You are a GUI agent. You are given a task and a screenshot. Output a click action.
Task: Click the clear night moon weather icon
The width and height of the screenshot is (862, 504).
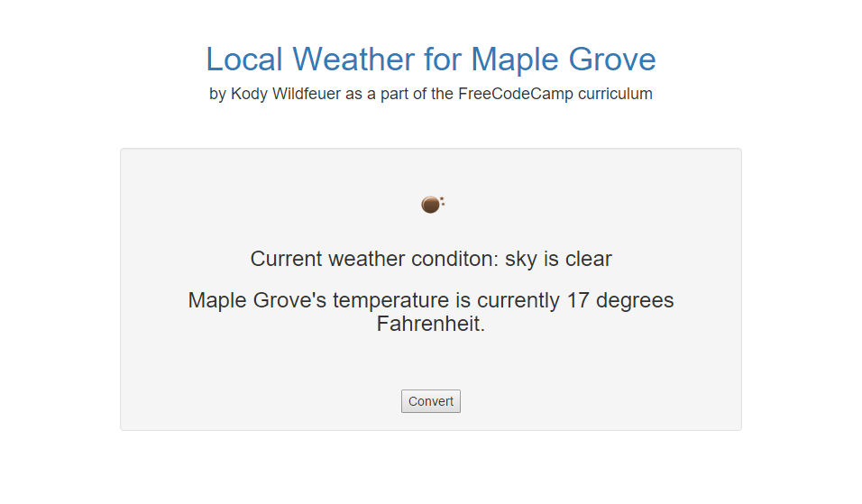[430, 205]
